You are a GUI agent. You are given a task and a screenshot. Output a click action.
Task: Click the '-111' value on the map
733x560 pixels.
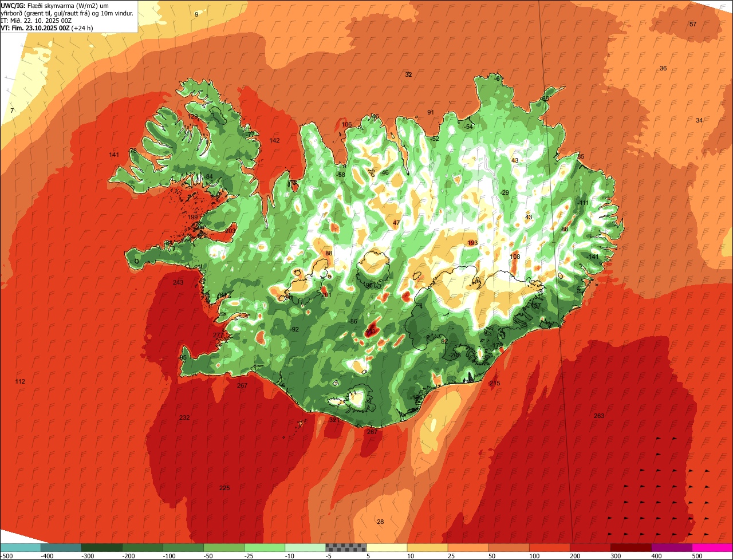pos(583,203)
